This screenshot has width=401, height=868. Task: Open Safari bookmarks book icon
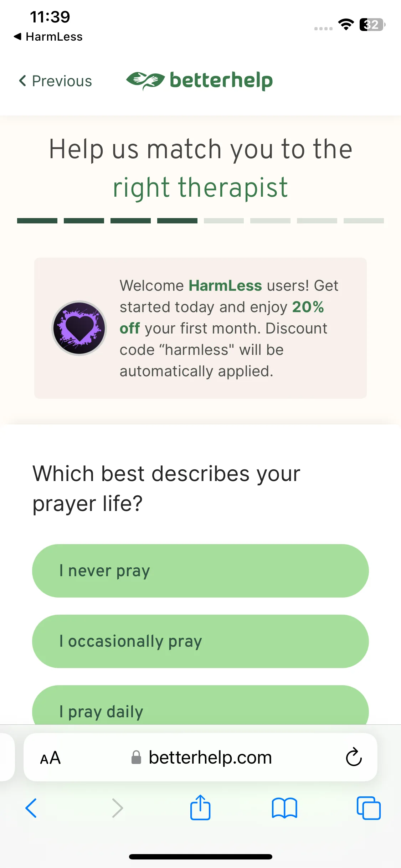(284, 808)
